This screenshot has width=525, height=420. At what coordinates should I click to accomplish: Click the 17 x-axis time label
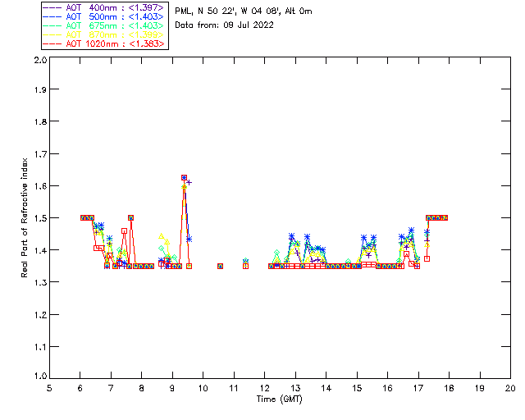[x=418, y=388]
